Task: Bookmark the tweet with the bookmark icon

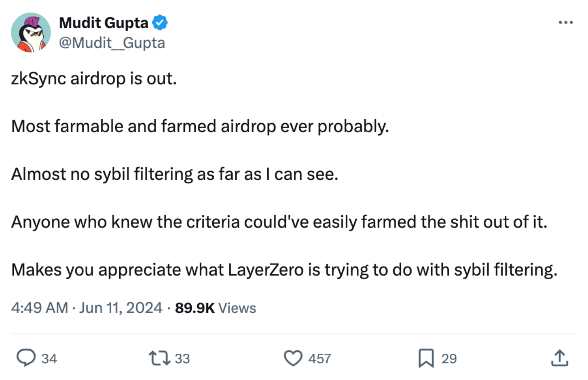Action: pos(426,358)
